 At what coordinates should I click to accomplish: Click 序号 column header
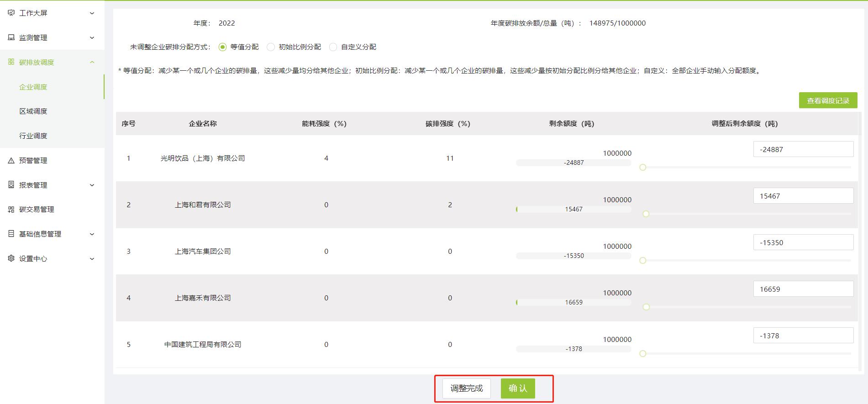click(x=128, y=124)
